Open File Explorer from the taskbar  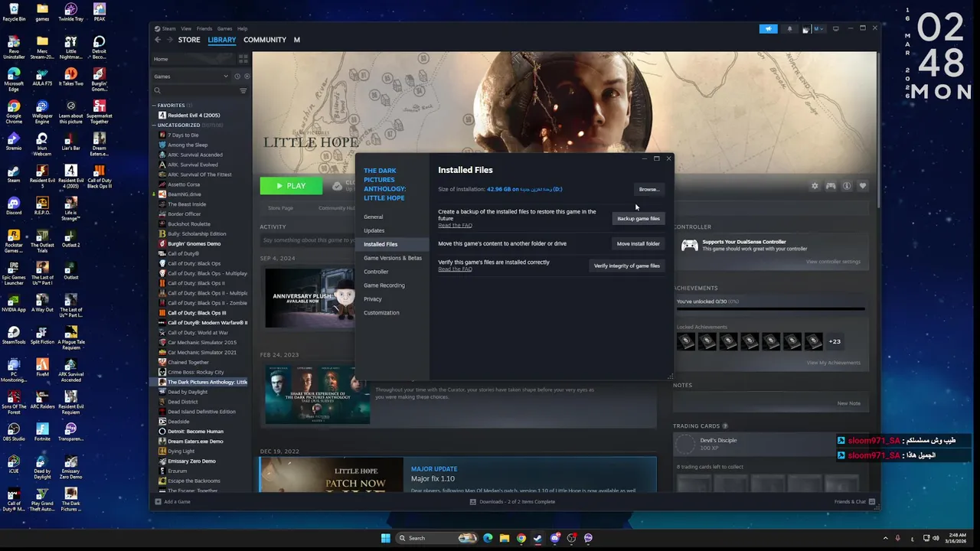click(x=505, y=538)
